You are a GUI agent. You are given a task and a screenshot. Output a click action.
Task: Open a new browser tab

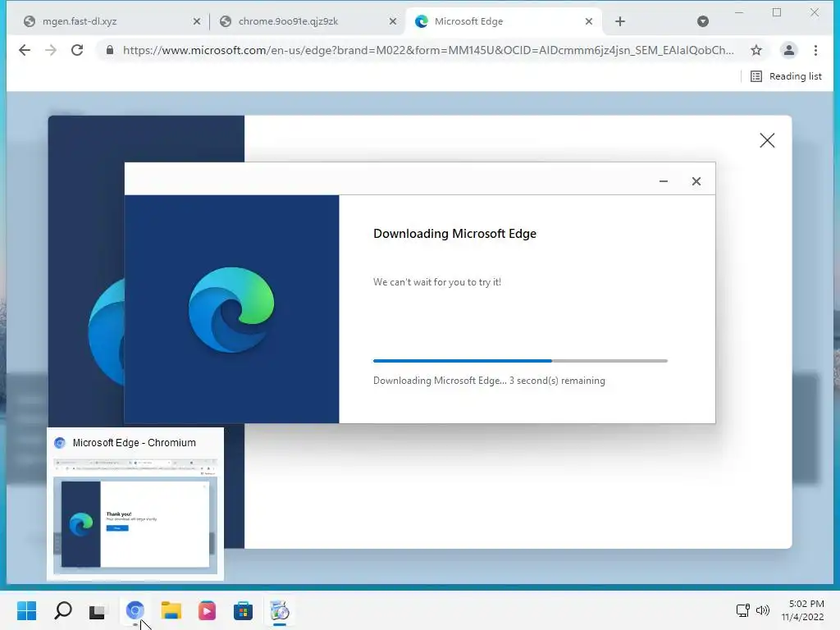coord(620,21)
